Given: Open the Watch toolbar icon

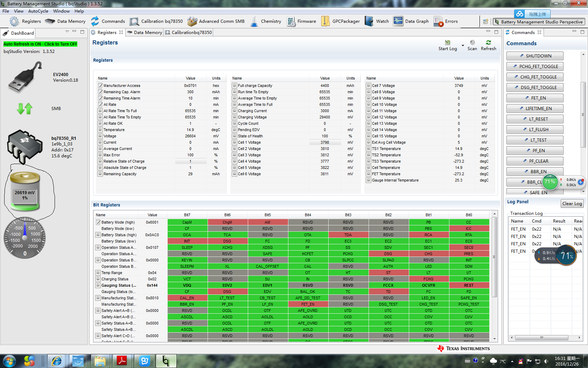Looking at the screenshot, I should [x=369, y=21].
